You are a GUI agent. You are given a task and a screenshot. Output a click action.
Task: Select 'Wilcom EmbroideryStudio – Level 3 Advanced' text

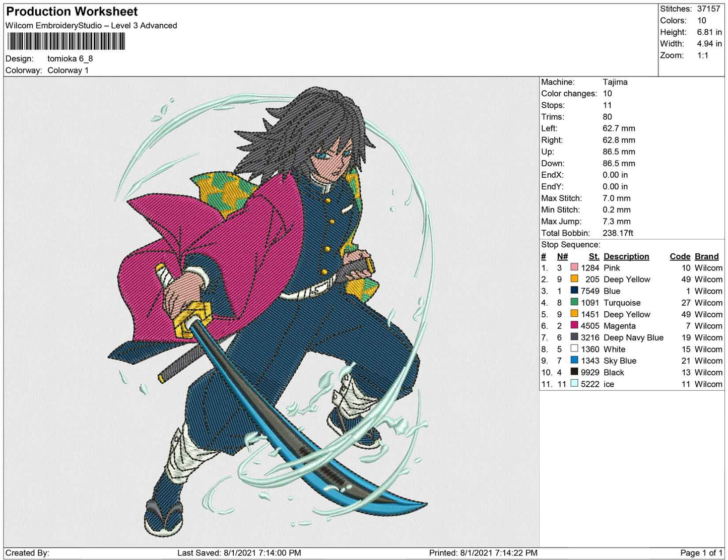click(x=91, y=26)
